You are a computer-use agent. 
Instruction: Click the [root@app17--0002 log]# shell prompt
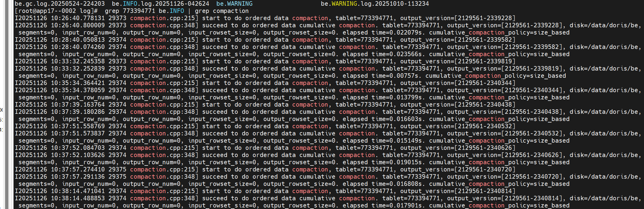coord(56,11)
